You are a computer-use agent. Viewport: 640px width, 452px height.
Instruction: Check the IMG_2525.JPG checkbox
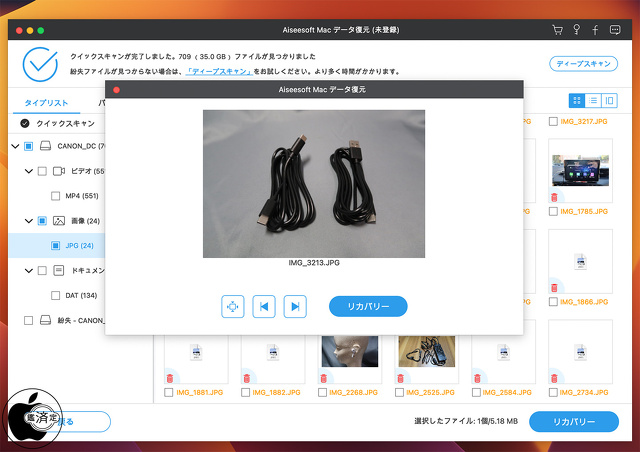click(x=399, y=392)
